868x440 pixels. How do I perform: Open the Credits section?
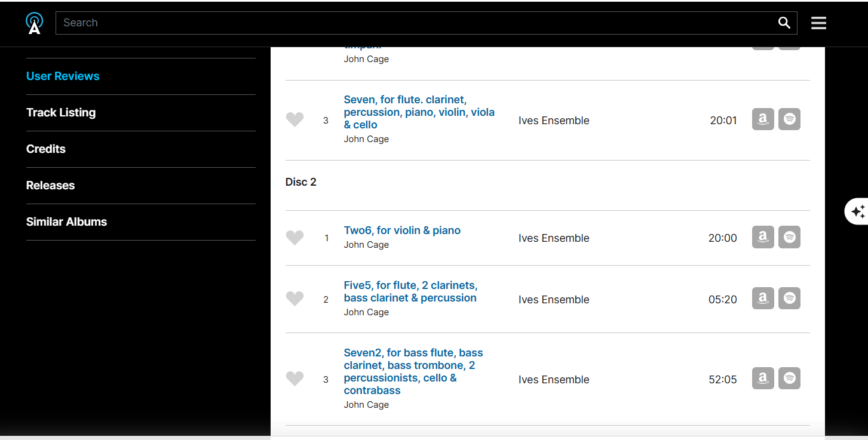point(46,149)
